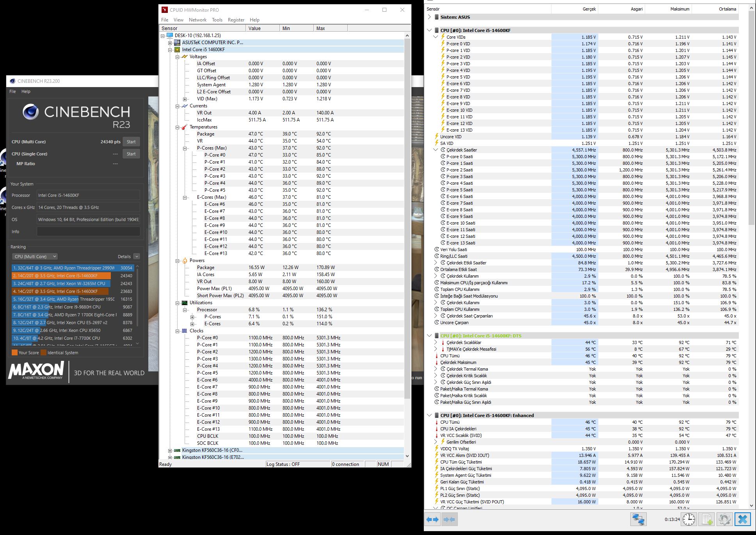Click the Currents wave icon in HWMonitor
The width and height of the screenshot is (756, 535).
click(185, 106)
